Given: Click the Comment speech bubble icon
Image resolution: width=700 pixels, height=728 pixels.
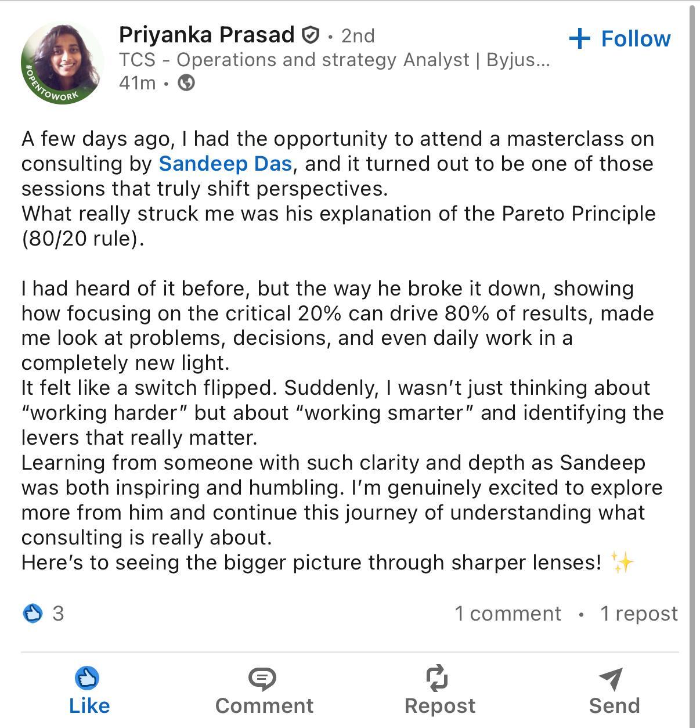Looking at the screenshot, I should click(262, 678).
